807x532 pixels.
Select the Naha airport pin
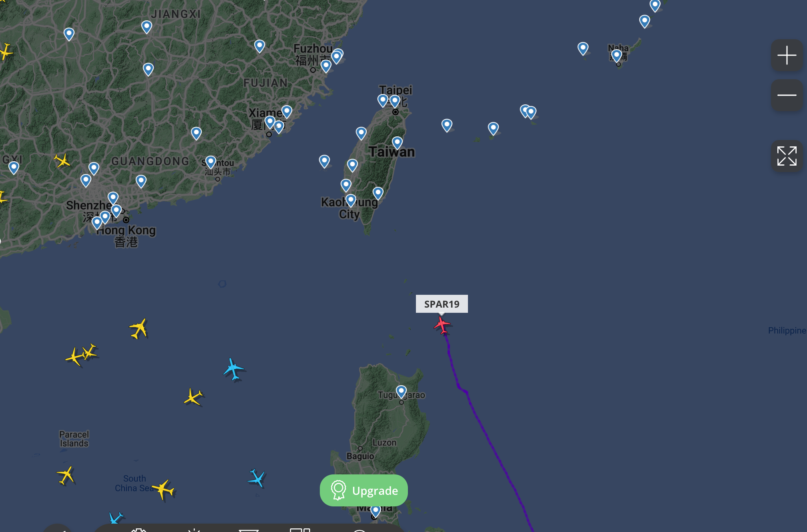coord(616,55)
